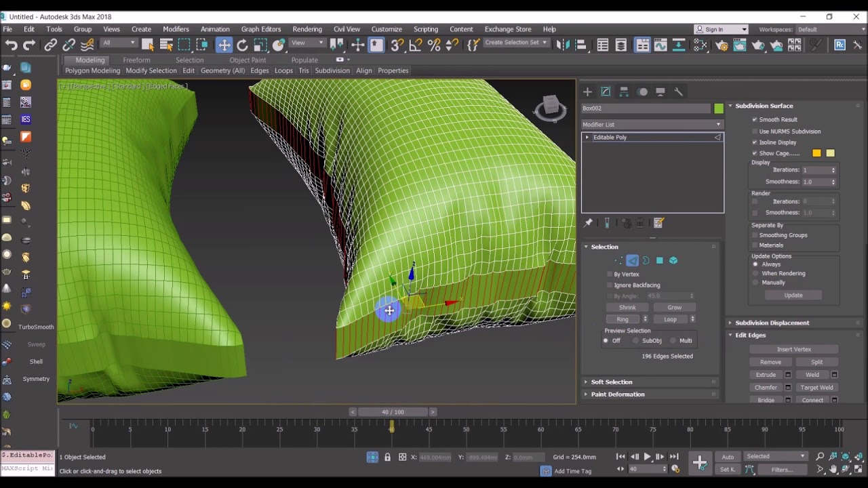Enable Separate By Smoothing Groups

point(755,235)
